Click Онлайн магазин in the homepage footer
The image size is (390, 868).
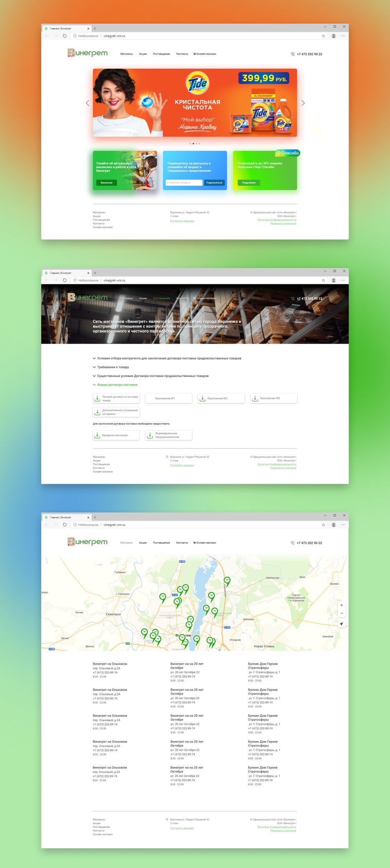pyautogui.click(x=103, y=227)
